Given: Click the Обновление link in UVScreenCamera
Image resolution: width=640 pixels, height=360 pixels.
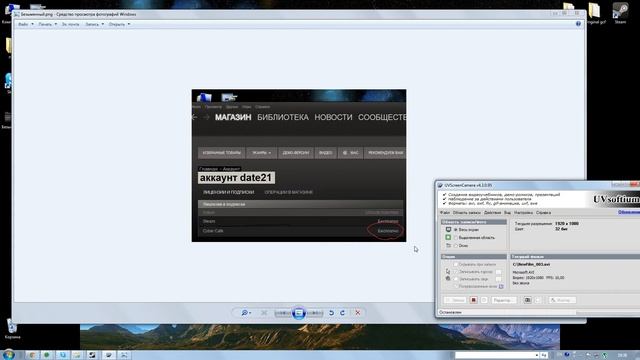Looking at the screenshot, I should (629, 212).
